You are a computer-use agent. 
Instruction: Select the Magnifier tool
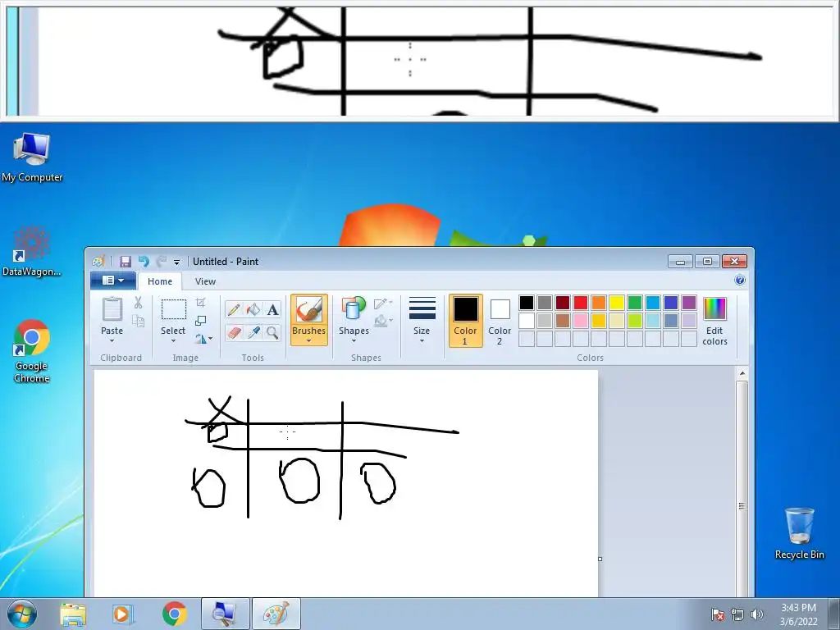(272, 333)
